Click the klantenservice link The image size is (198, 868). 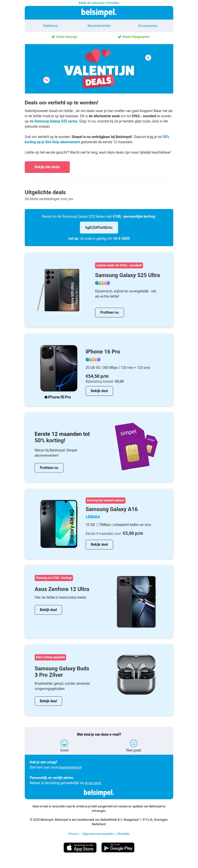point(70,767)
